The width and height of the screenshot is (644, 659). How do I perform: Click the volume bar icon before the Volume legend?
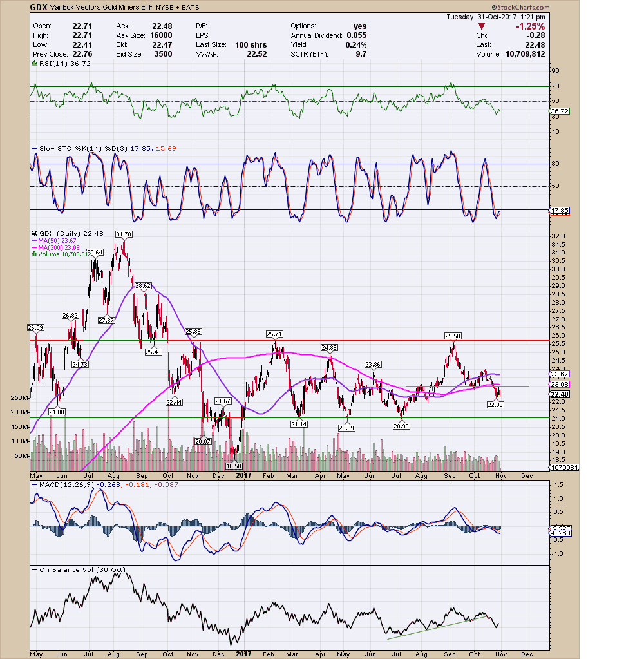pyautogui.click(x=34, y=254)
